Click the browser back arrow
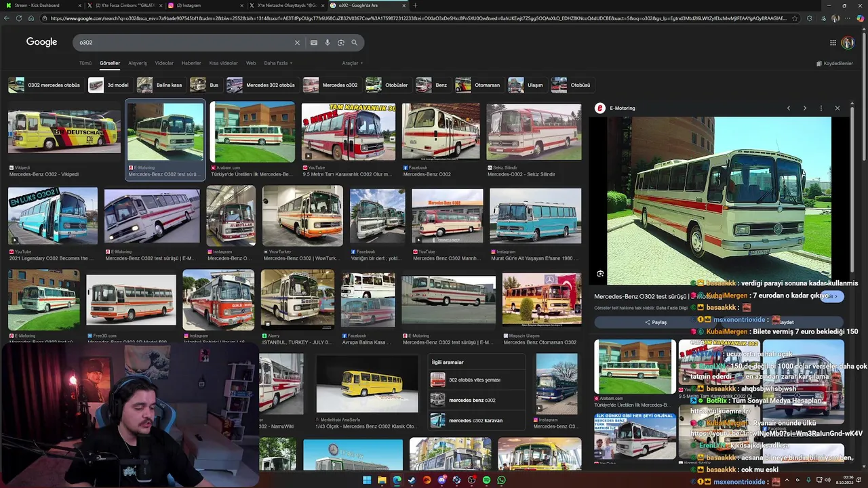Viewport: 868px width, 488px height. (x=7, y=18)
